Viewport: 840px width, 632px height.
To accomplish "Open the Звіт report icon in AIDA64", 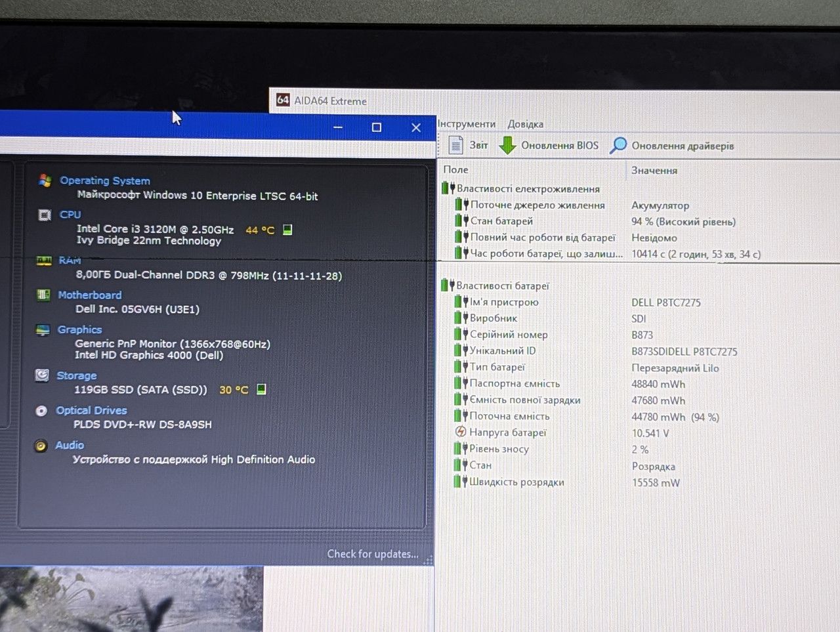I will point(456,145).
